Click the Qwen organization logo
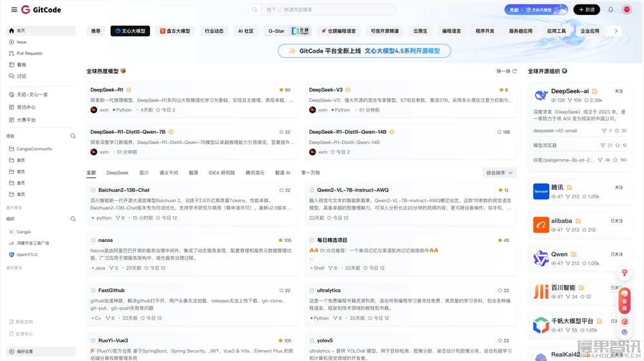 pos(541,259)
